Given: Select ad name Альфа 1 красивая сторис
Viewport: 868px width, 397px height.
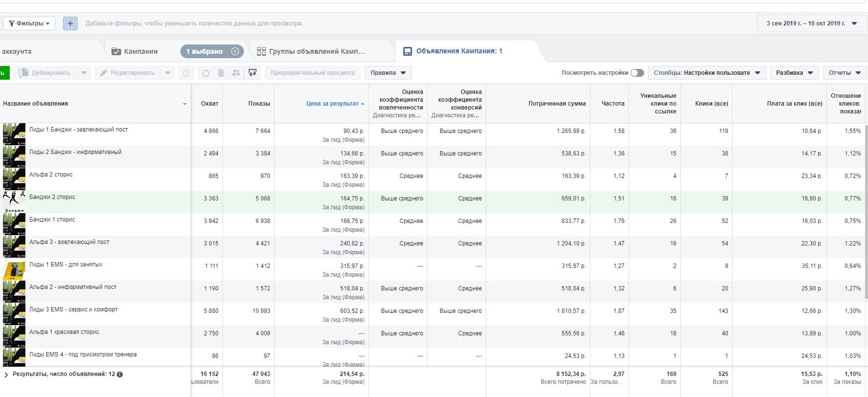Looking at the screenshot, I should (64, 332).
